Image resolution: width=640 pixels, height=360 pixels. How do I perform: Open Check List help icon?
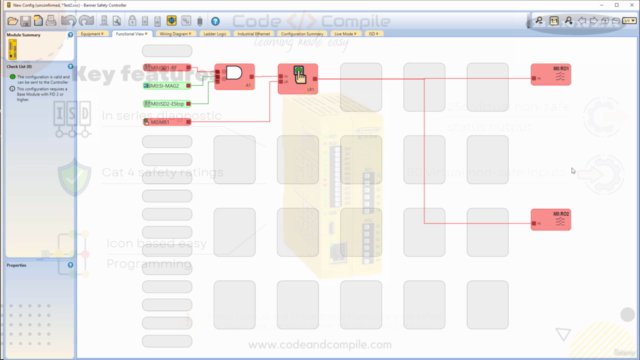point(70,66)
